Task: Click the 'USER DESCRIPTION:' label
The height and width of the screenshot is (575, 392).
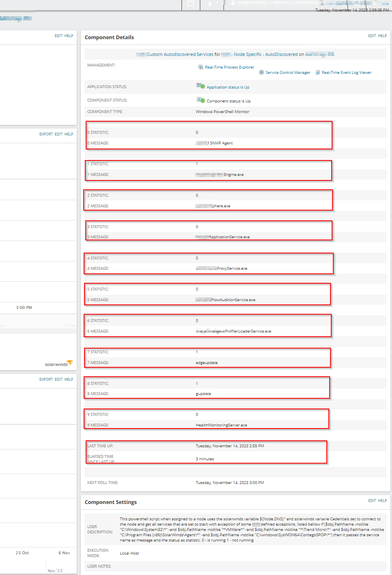Action: pos(100,529)
